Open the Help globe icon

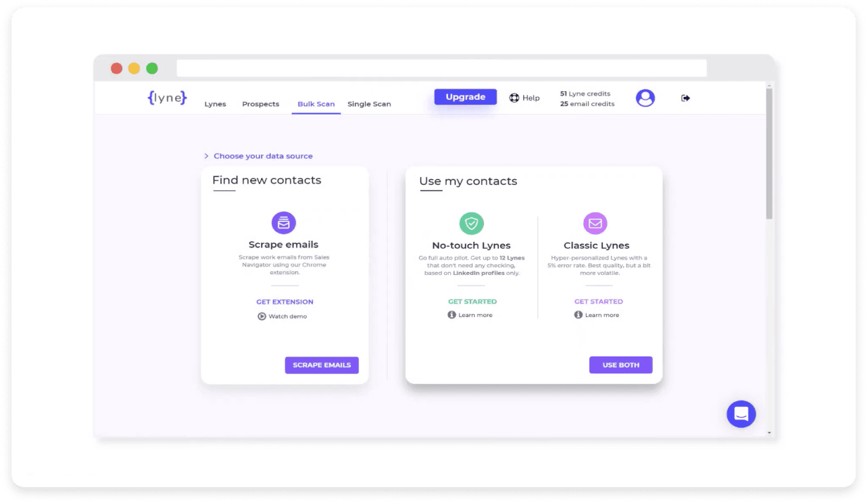pyautogui.click(x=513, y=98)
